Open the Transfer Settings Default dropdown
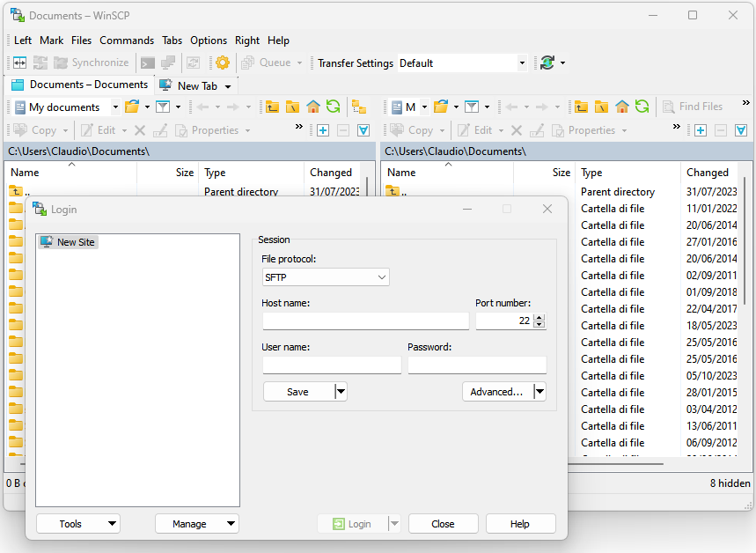This screenshot has height=553, width=756. 462,63
